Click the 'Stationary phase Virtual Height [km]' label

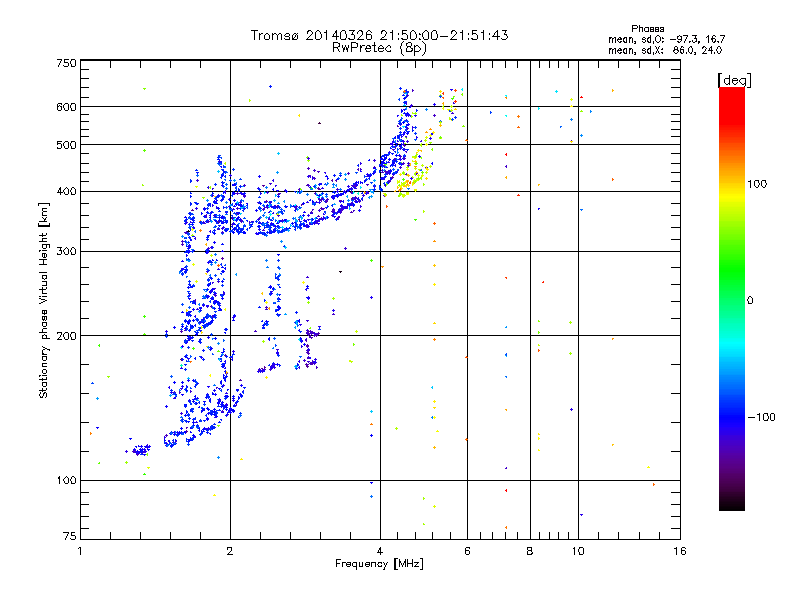click(x=44, y=300)
